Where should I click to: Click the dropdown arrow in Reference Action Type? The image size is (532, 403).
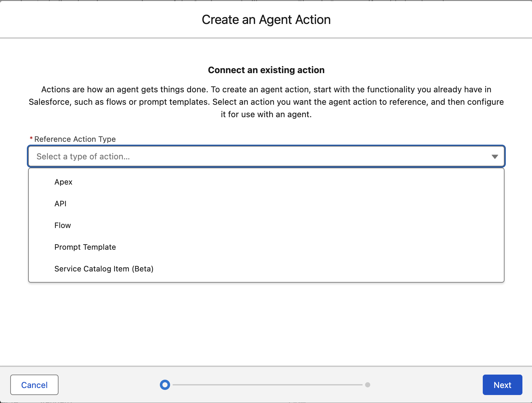(495, 156)
